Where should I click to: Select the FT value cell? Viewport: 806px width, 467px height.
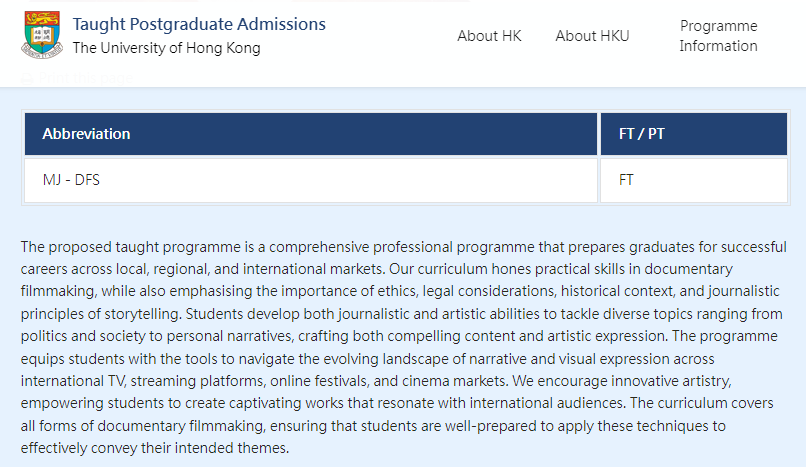[693, 180]
